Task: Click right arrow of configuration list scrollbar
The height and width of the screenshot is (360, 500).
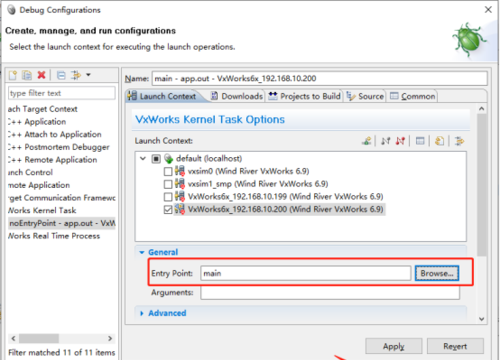Action: tap(110, 338)
